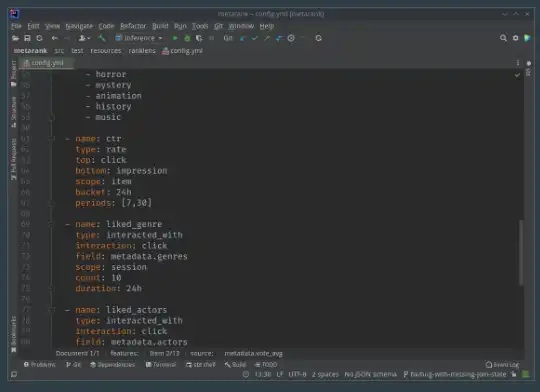Image resolution: width=540 pixels, height=392 pixels.
Task: Click resources in the navigation breadcrumb
Action: point(106,51)
